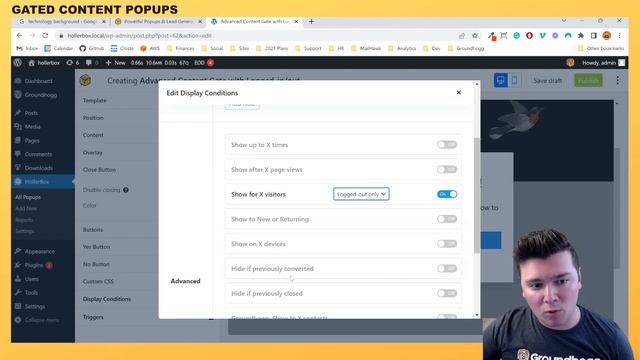Open All Popups submenu link

(28, 197)
